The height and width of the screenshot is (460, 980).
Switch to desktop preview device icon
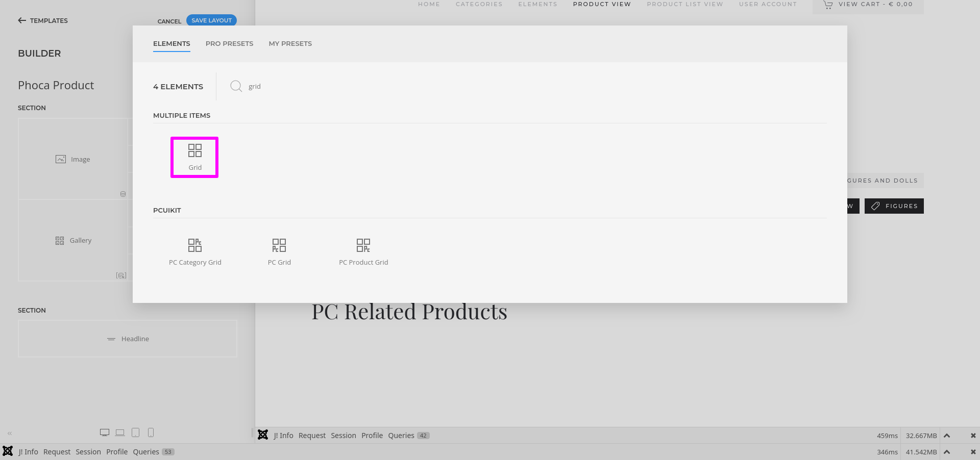105,432
